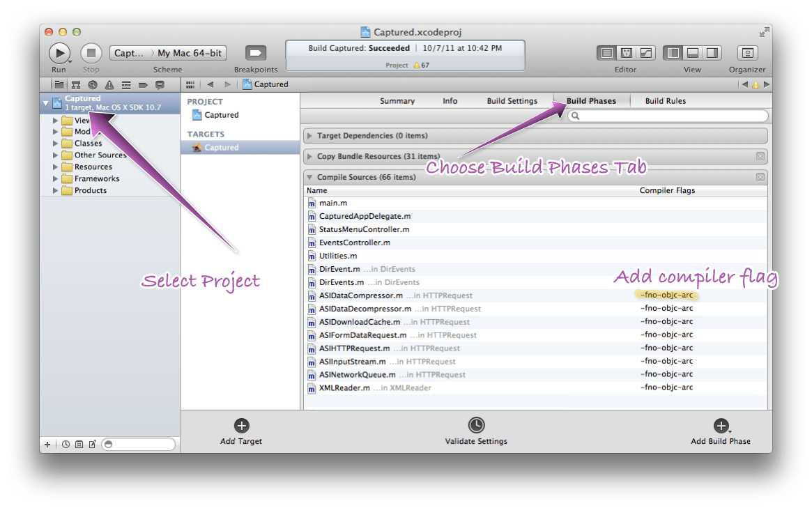Remove the Copy Bundle Resources phase
Image resolution: width=812 pixels, height=508 pixels.
coord(760,156)
